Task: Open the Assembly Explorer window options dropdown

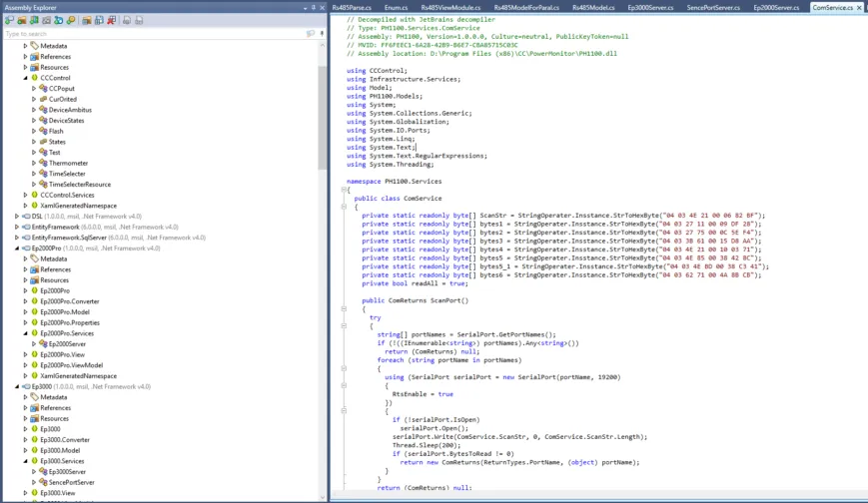Action: 305,8
